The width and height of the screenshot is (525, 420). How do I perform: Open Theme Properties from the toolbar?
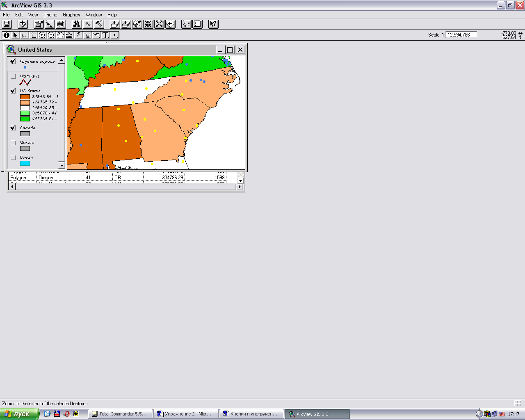click(x=39, y=24)
